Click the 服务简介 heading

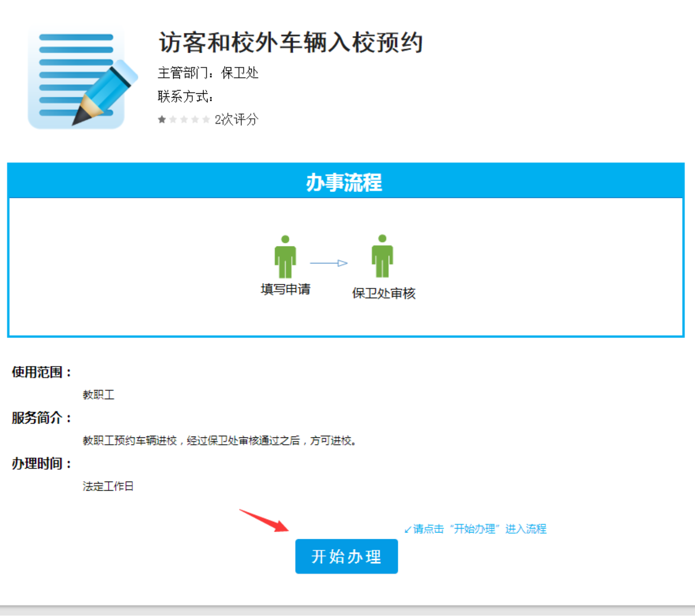41,418
